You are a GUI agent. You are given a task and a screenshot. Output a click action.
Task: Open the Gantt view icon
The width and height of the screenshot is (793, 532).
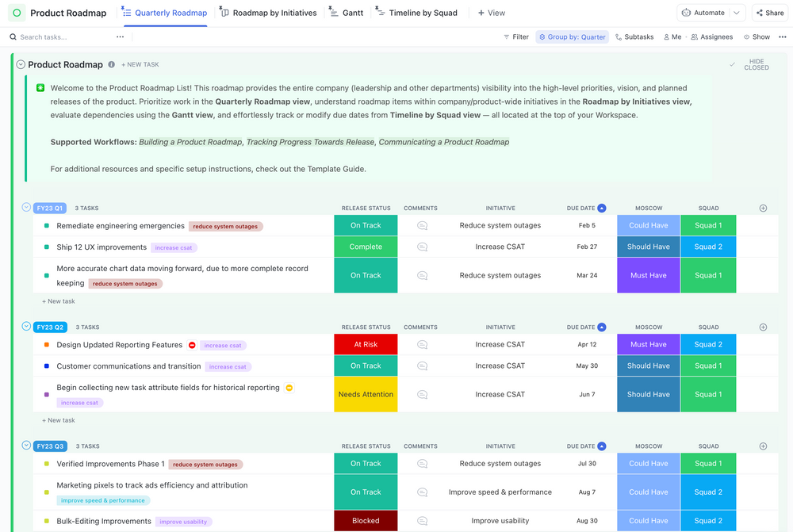(335, 13)
